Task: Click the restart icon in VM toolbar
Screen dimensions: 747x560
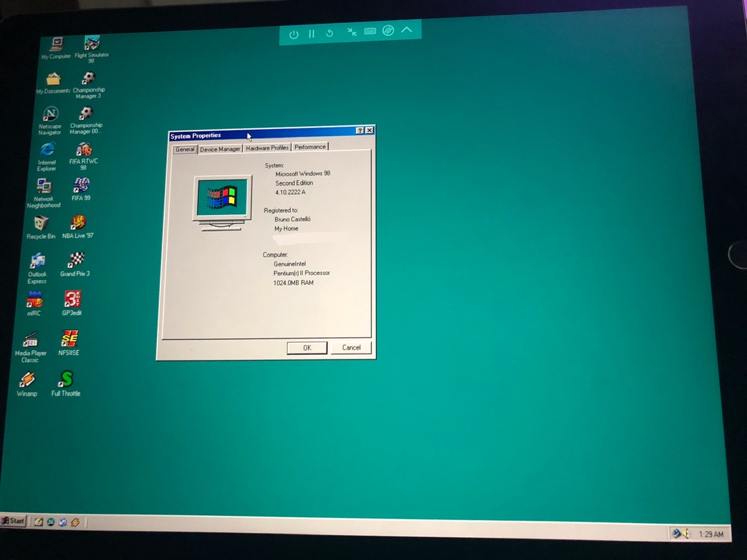Action: (x=330, y=33)
